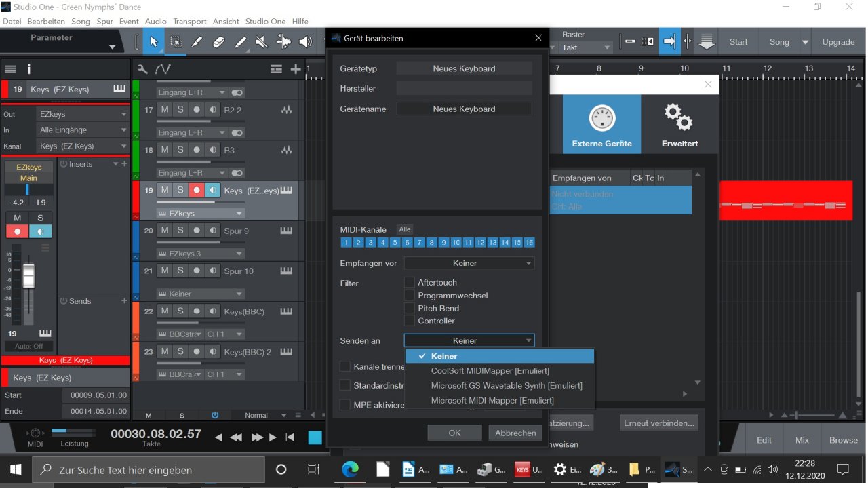Open the Bearbeiten menu
Viewport: 868px width, 491px height.
[x=46, y=21]
